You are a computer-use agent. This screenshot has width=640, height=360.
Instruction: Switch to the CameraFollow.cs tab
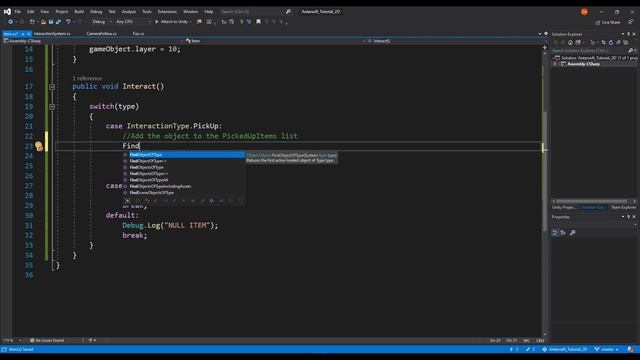tap(102, 33)
